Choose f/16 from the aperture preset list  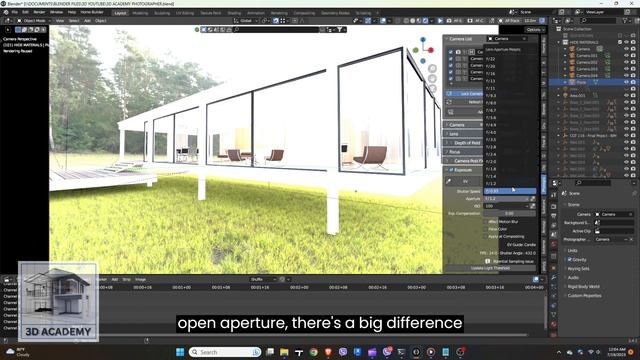pyautogui.click(x=510, y=73)
